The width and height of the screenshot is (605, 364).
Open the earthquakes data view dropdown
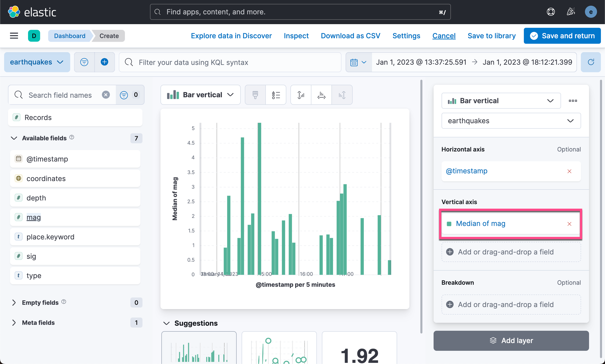tap(37, 62)
